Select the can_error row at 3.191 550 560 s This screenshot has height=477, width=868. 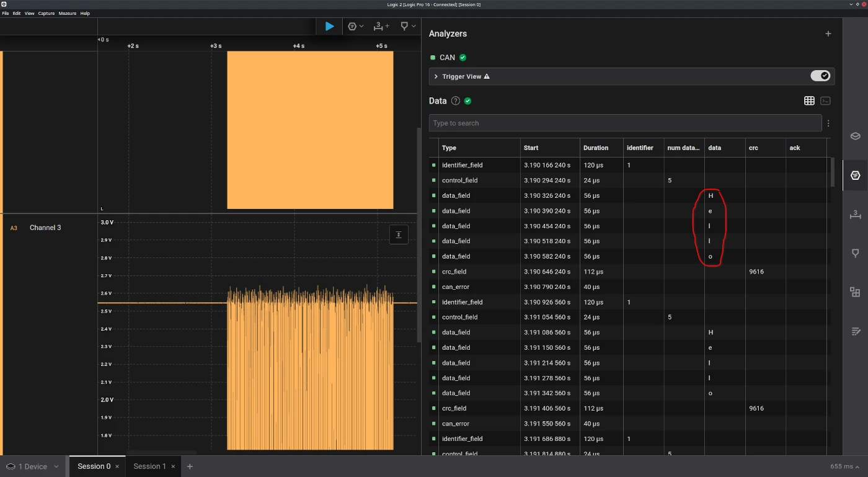click(628, 424)
